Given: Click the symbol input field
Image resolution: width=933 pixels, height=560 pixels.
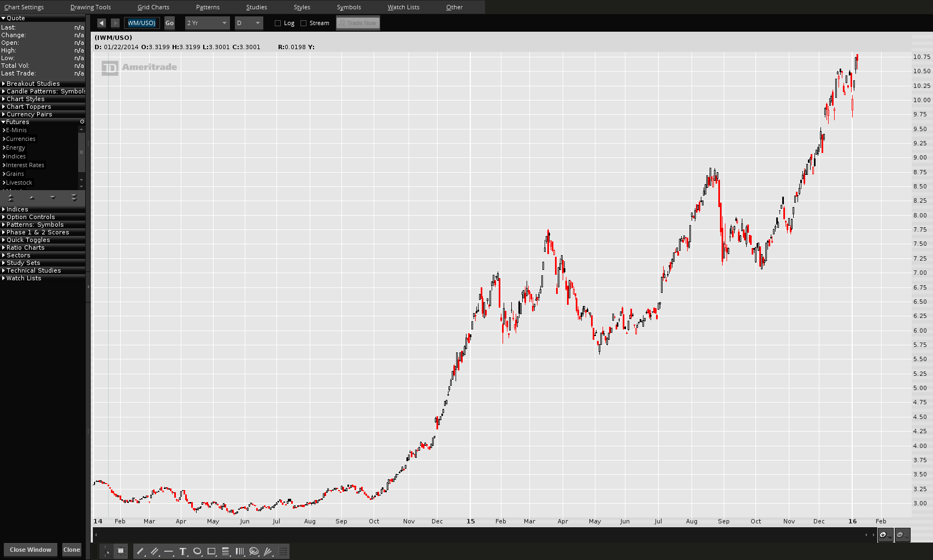Looking at the screenshot, I should click(142, 23).
